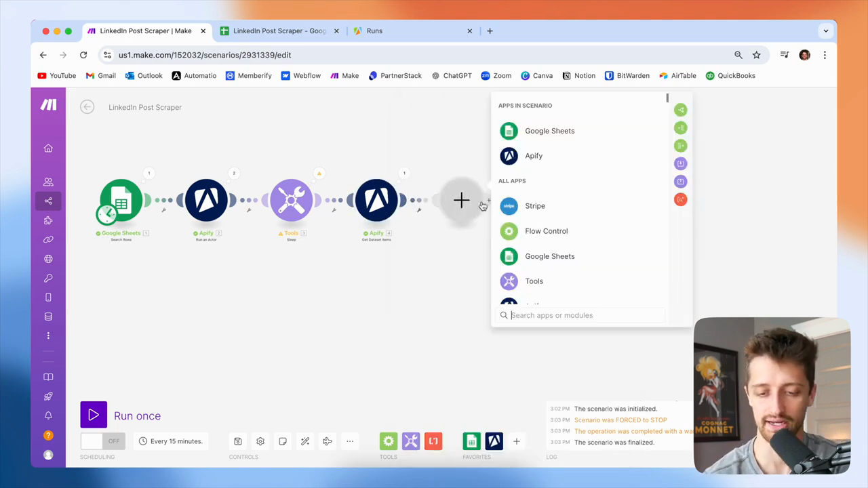Open the green Flow Control tools icon
Screen dimensions: 868x488
(x=389, y=441)
